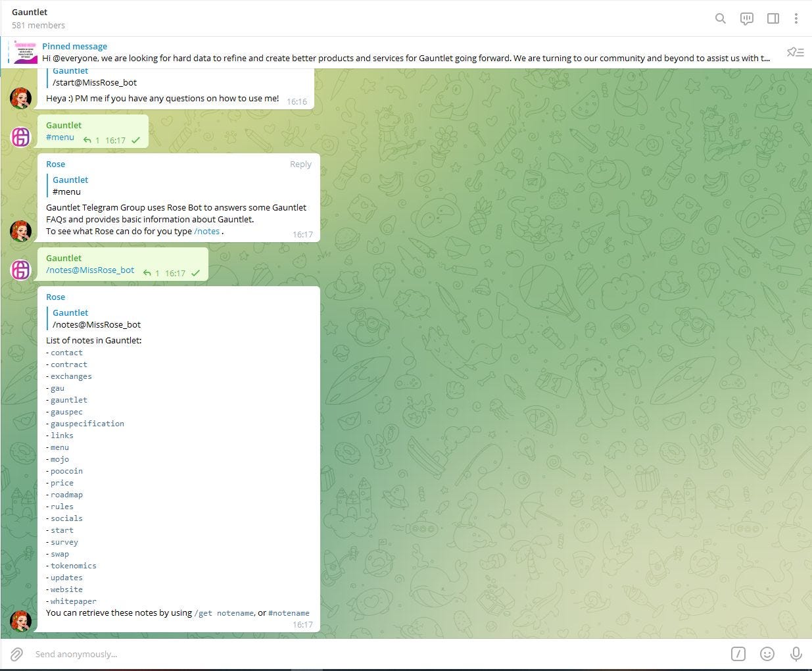Viewport: 812px width, 671px height.
Task: Click the /notes@MissRose_bot command in Gauntlet message
Action: (x=90, y=270)
